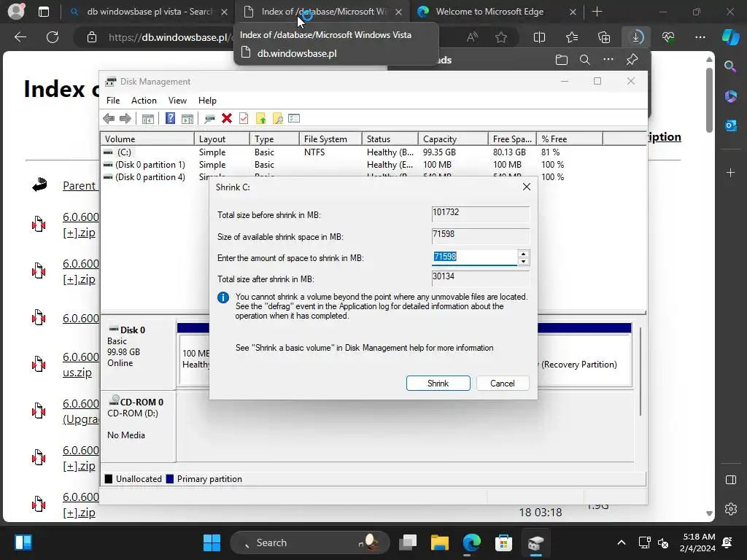Click the properties checkmark page toolbar icon
The image size is (747, 560).
[x=244, y=119]
